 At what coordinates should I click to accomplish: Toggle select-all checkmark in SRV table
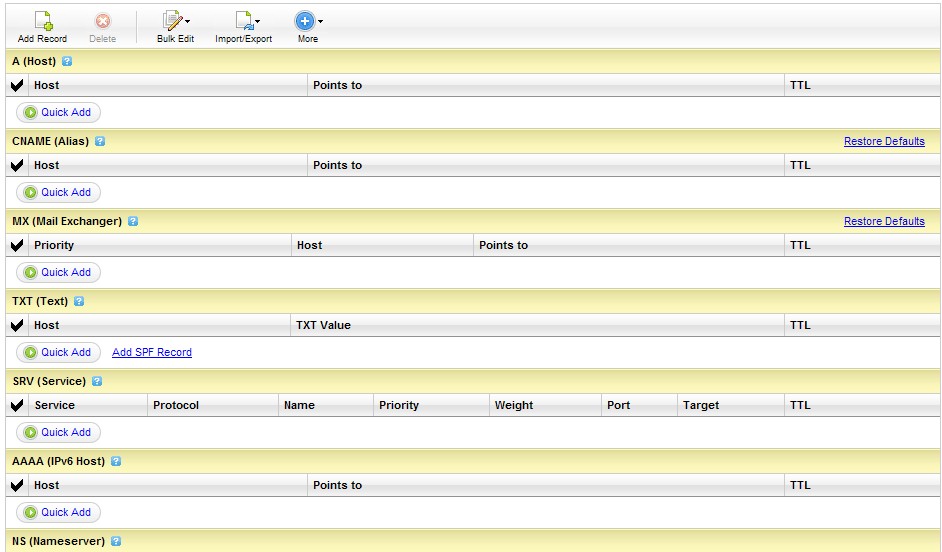tap(17, 405)
